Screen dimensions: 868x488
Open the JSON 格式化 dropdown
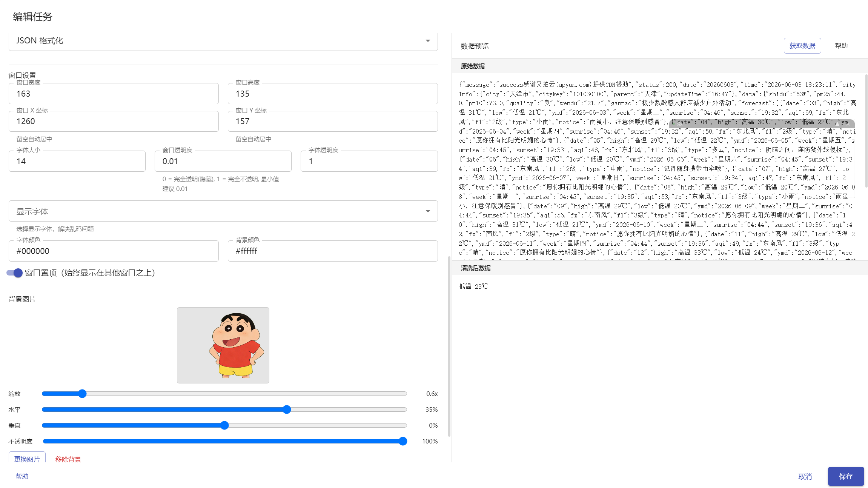click(x=223, y=41)
